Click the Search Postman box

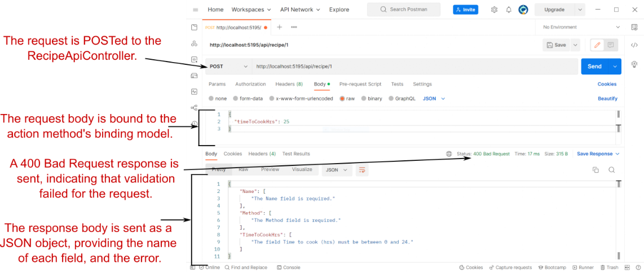(x=404, y=10)
